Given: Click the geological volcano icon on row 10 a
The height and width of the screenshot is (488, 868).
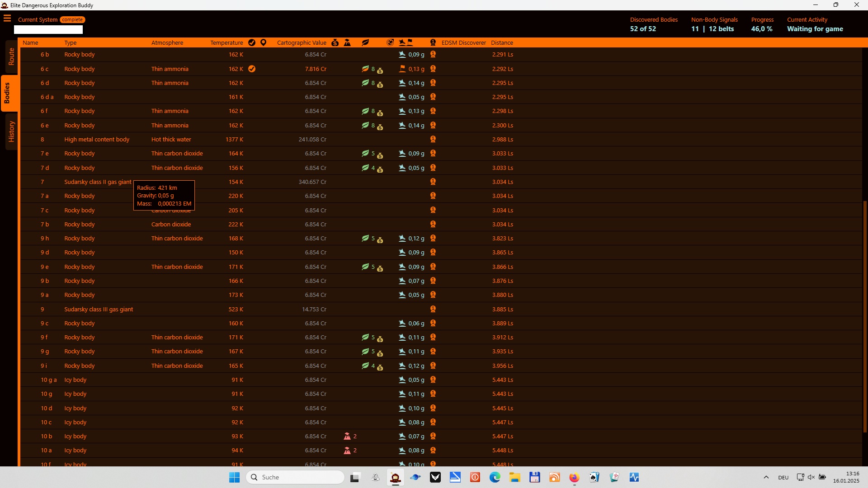Looking at the screenshot, I should coord(347,450).
